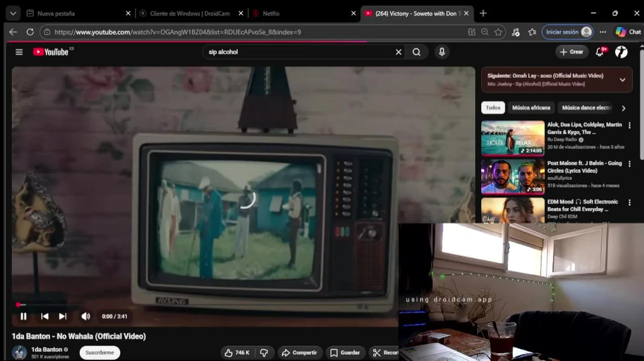Screen dimensions: 644x361
Task: Click the Compartir share button
Action: pyautogui.click(x=299, y=352)
